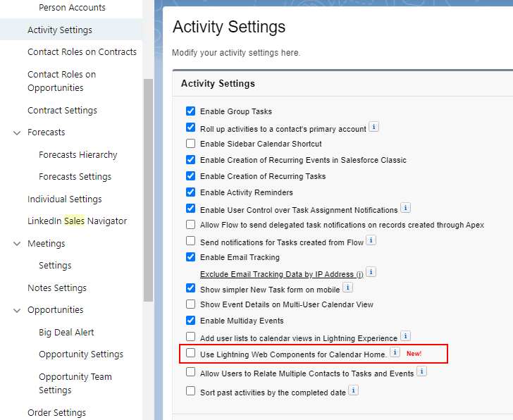Image resolution: width=513 pixels, height=420 pixels.
Task: Collapse the Forecasts tree section
Action: tap(17, 132)
